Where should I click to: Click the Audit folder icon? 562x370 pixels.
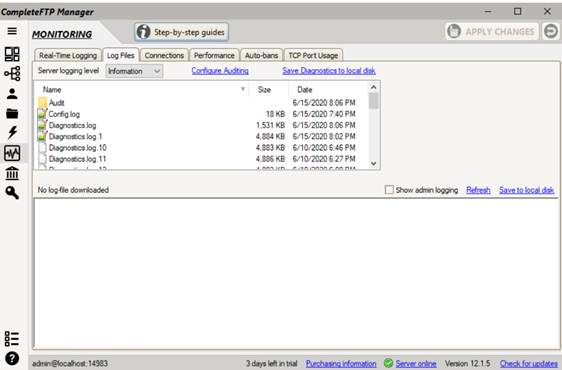(42, 103)
